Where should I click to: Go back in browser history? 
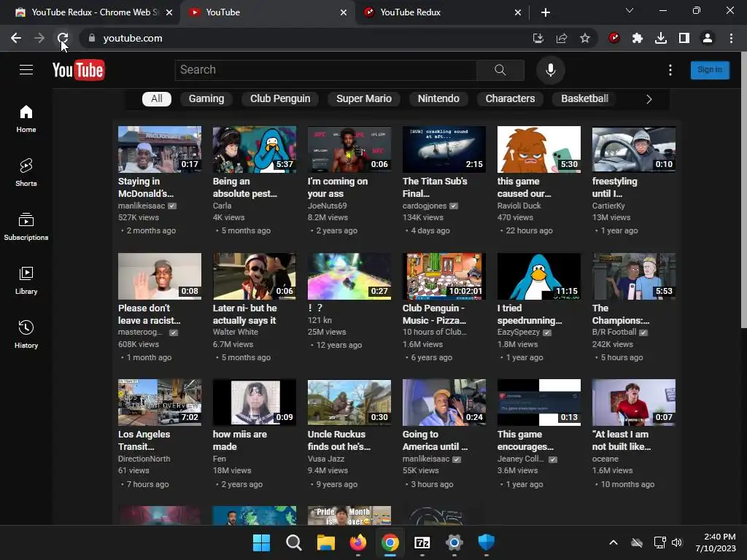coord(16,38)
